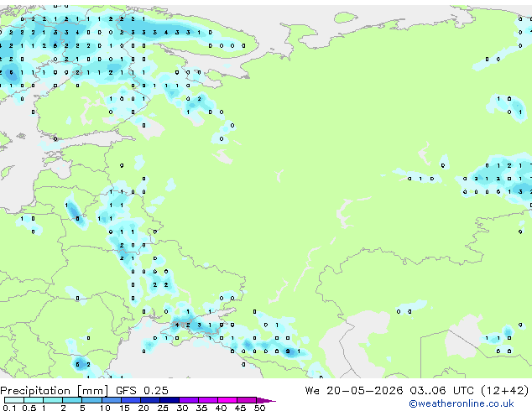532x411 pixels.
Task: Click the legend label '50'
Action: (x=259, y=408)
